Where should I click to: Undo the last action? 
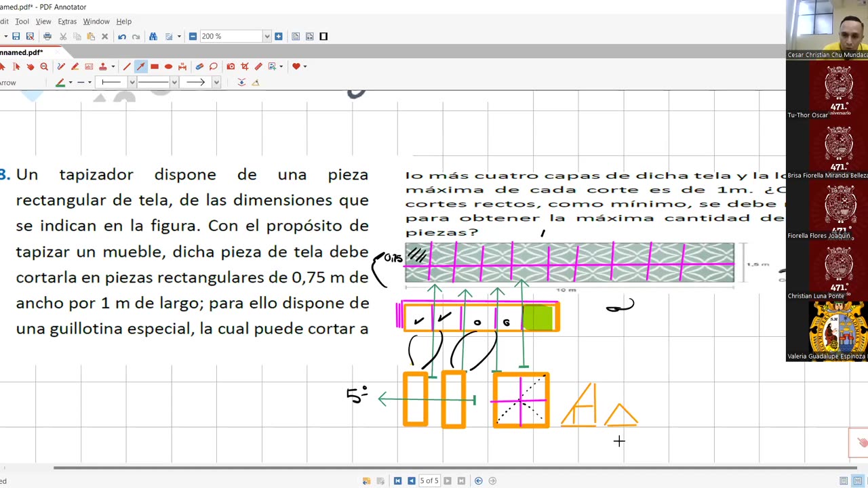(122, 36)
